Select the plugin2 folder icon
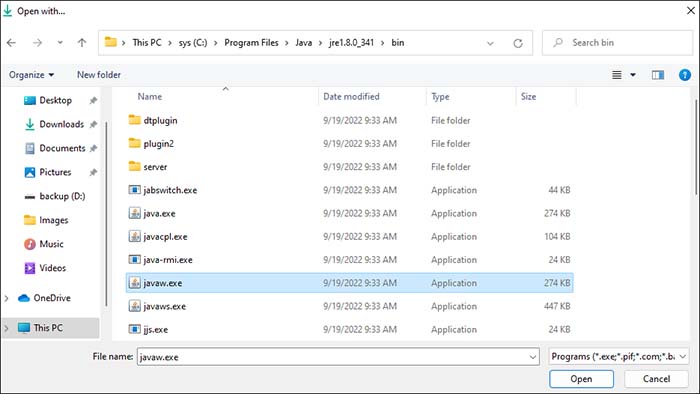The height and width of the screenshot is (394, 700). tap(134, 143)
